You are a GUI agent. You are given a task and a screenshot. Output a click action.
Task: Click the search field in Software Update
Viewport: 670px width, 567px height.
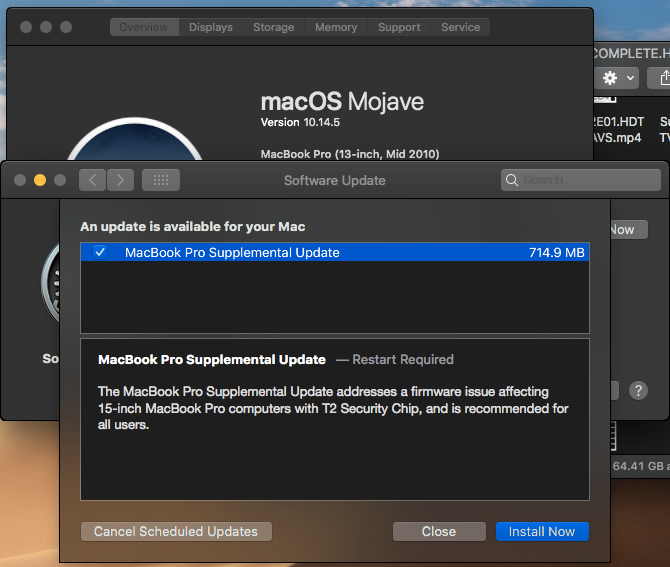coord(581,180)
